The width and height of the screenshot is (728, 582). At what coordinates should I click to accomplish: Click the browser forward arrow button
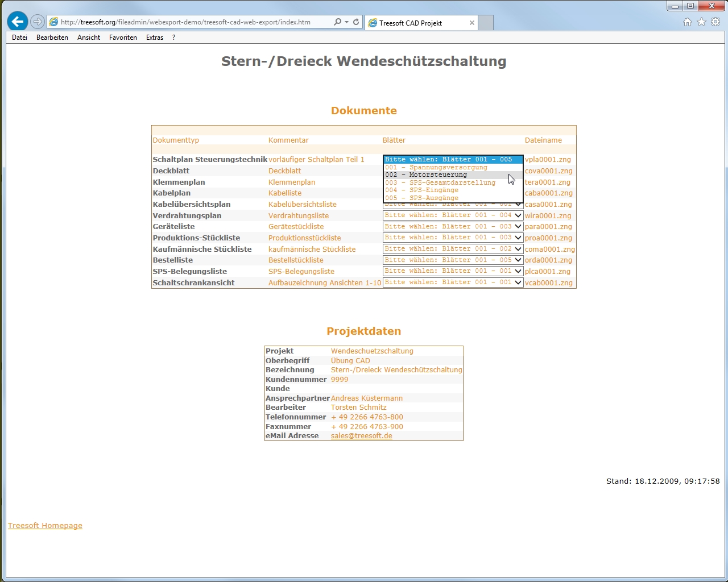point(38,22)
